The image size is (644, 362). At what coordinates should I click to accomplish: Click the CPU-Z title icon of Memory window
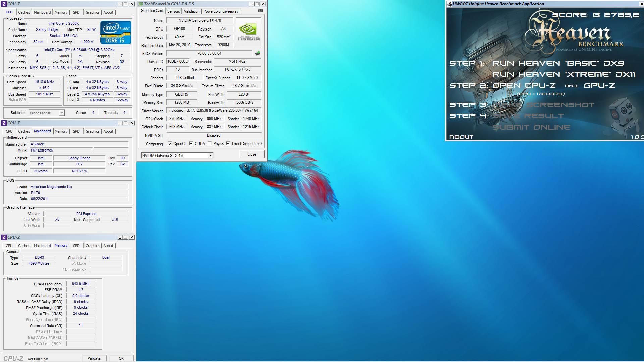4,237
